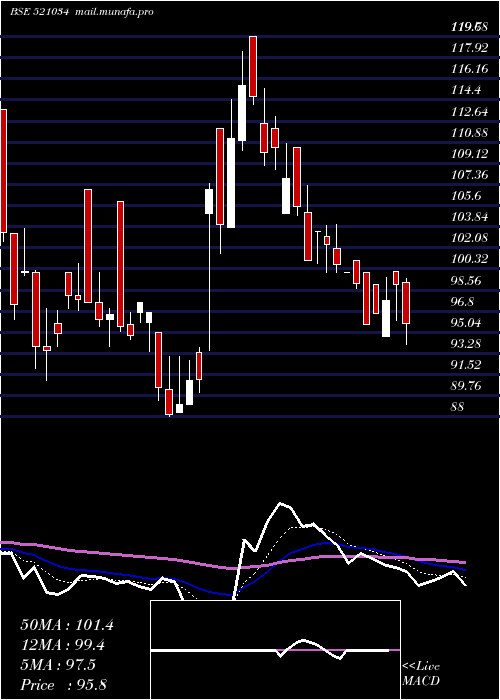Click the 93.28 price axis label
The width and height of the screenshot is (500, 700).
click(x=466, y=344)
